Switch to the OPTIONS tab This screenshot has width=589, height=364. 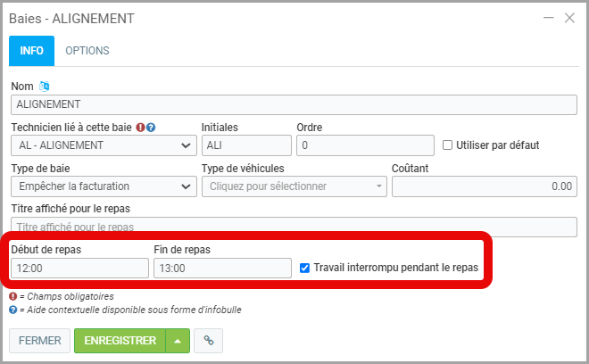[87, 51]
